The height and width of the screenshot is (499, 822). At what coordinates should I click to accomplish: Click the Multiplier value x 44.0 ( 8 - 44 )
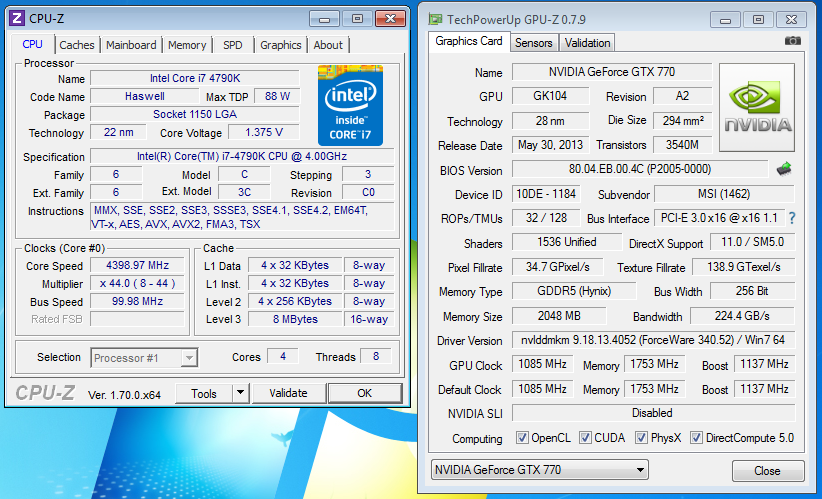point(137,284)
